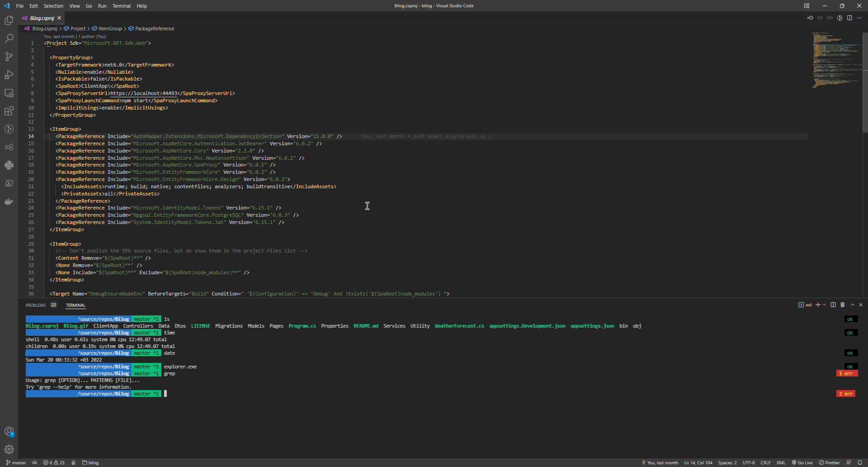
Task: Click Customize Layout icon in title bar
Action: [807, 6]
